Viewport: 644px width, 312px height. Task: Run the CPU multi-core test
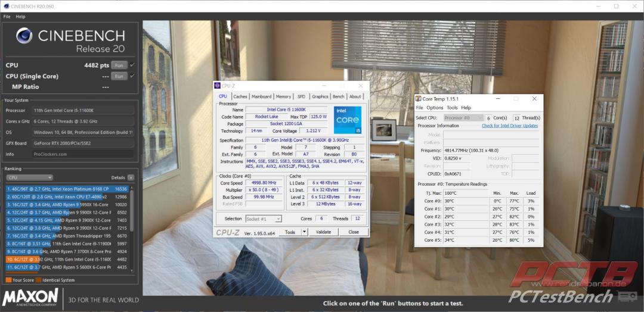click(119, 65)
